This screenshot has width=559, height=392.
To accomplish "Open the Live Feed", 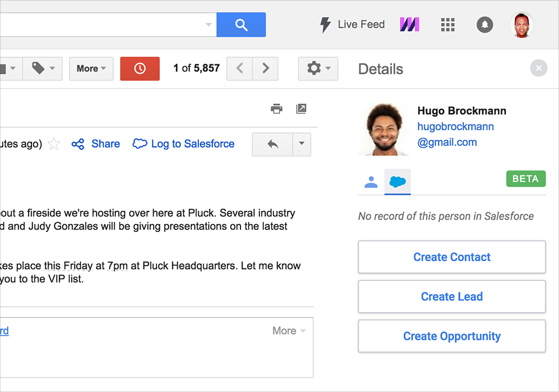I will (352, 25).
